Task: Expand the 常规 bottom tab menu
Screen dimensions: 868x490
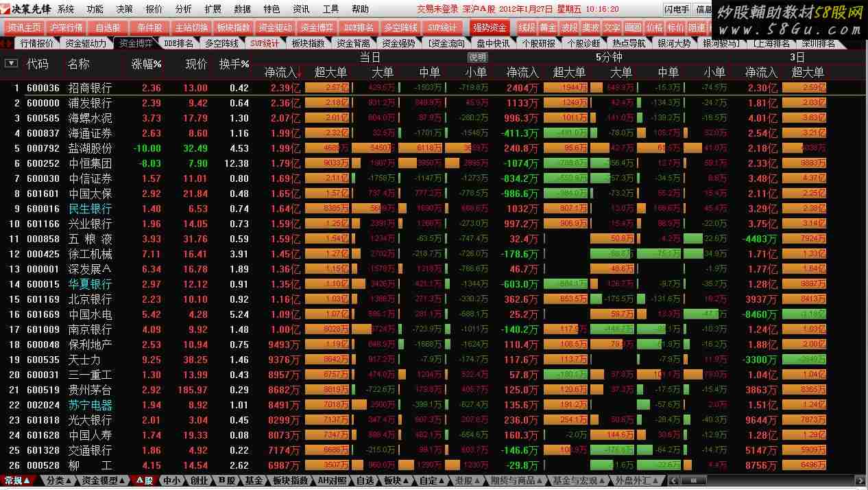Action: click(x=17, y=481)
